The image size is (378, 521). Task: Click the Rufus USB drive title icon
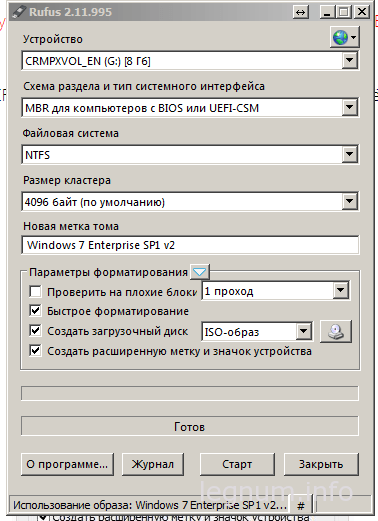pos(18,12)
